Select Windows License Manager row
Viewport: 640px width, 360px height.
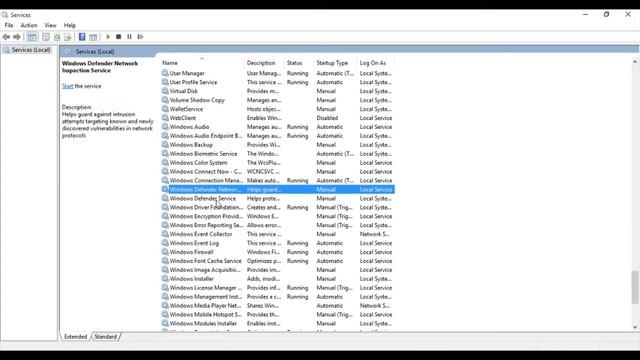click(x=278, y=288)
